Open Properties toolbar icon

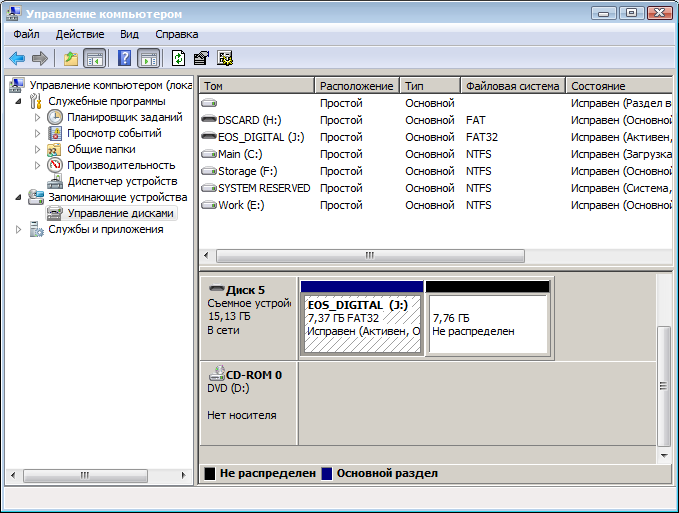[201, 59]
